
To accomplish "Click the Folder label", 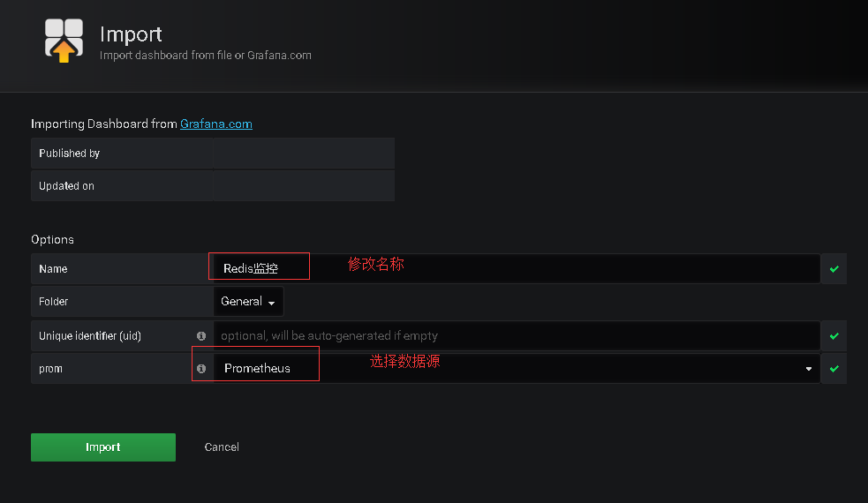I will (x=54, y=302).
